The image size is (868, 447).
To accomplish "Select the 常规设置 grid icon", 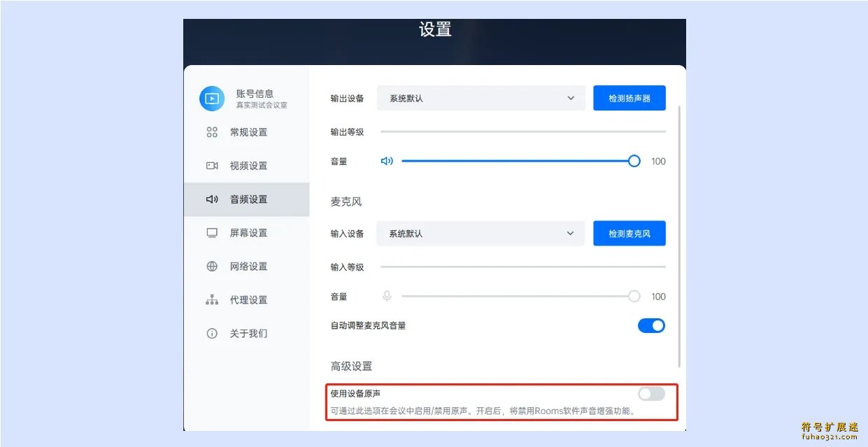I will point(212,132).
